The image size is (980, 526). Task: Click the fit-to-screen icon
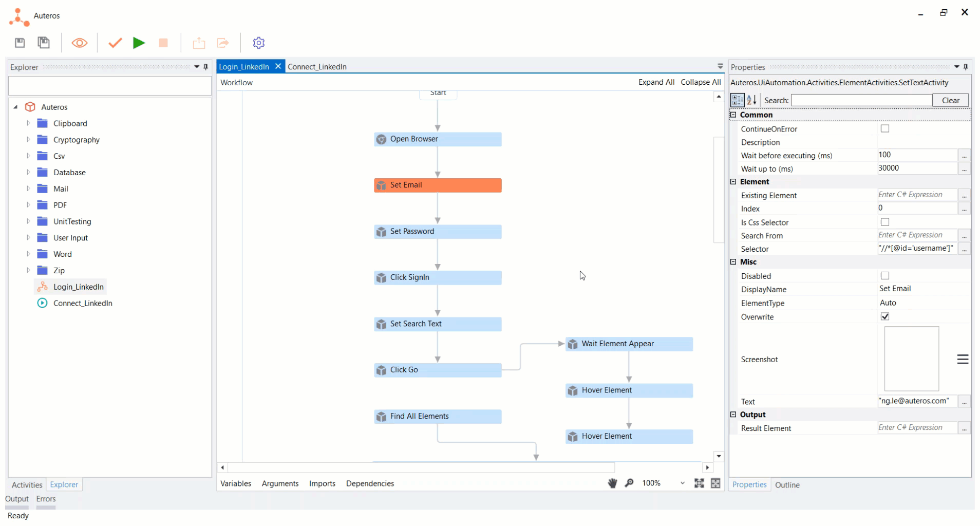point(699,483)
